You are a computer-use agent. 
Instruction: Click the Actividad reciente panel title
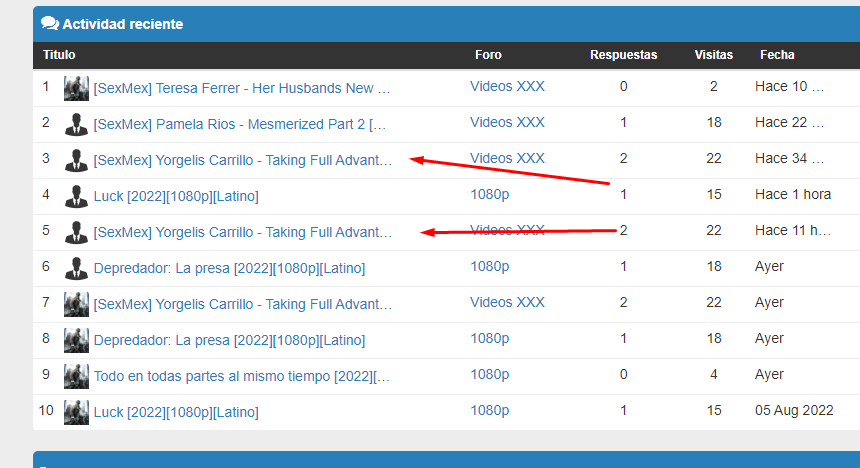pos(123,24)
